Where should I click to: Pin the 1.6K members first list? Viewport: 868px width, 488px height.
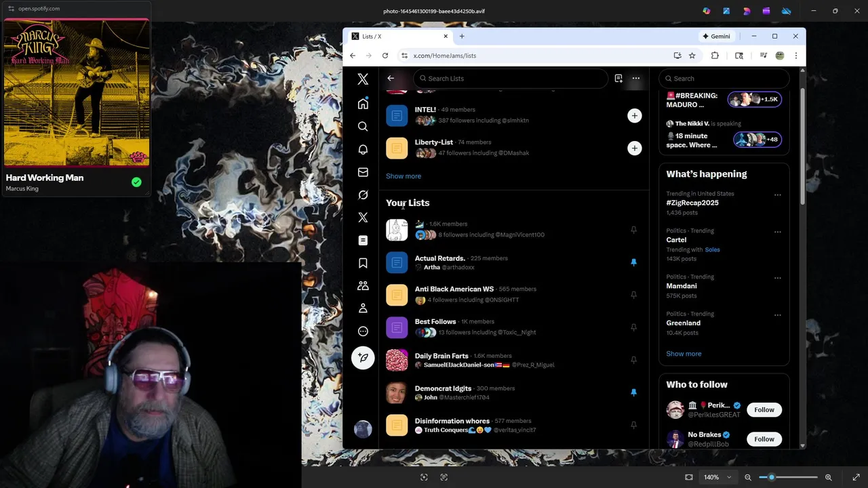click(x=633, y=230)
